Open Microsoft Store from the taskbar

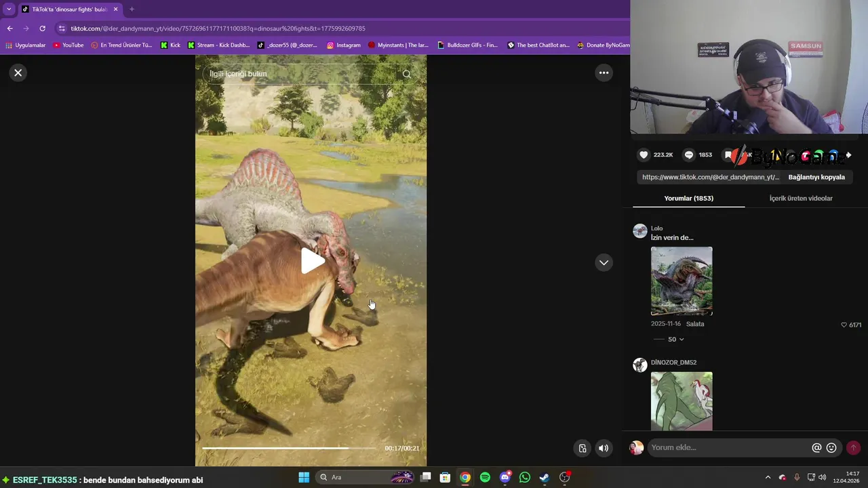(x=445, y=477)
